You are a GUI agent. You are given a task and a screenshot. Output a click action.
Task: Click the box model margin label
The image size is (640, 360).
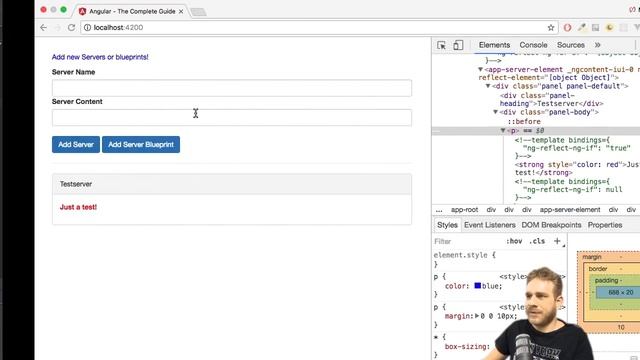(592, 257)
